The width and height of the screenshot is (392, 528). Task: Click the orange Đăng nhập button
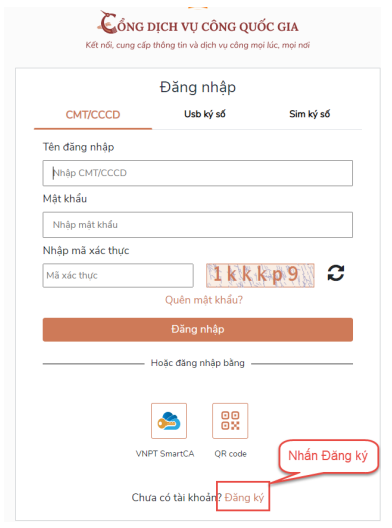(198, 330)
